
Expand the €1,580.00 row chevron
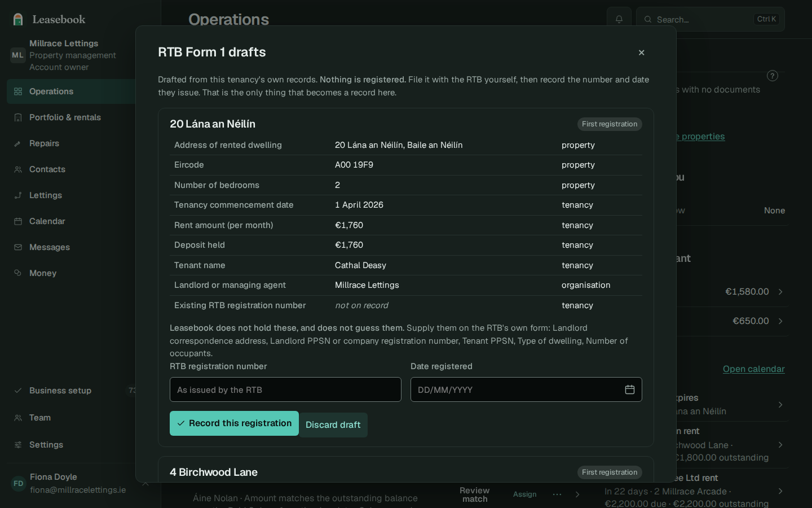pyautogui.click(x=780, y=292)
